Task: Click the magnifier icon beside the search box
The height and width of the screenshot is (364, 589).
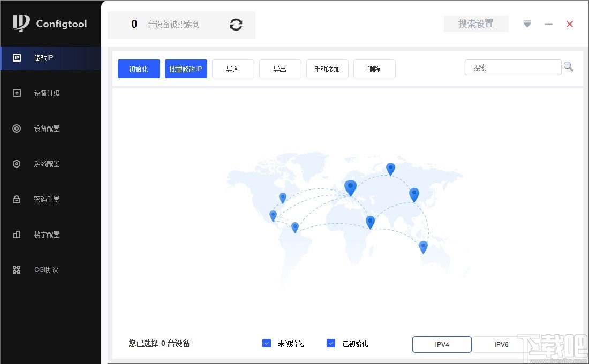Action: [x=569, y=66]
